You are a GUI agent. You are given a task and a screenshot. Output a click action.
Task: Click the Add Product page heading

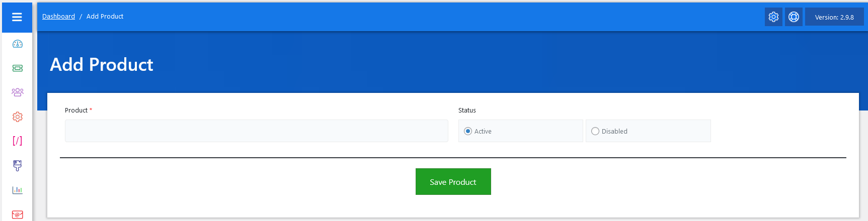(x=102, y=65)
